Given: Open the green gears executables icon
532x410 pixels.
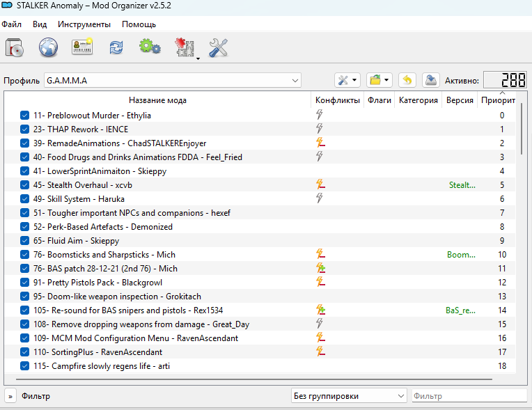Looking at the screenshot, I should [149, 47].
